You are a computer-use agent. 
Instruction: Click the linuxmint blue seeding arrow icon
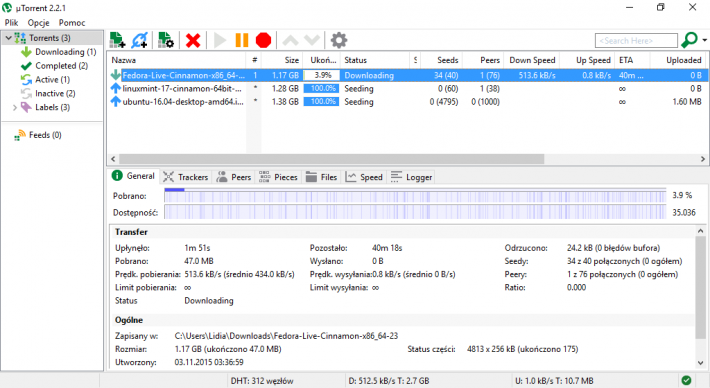[x=115, y=88]
